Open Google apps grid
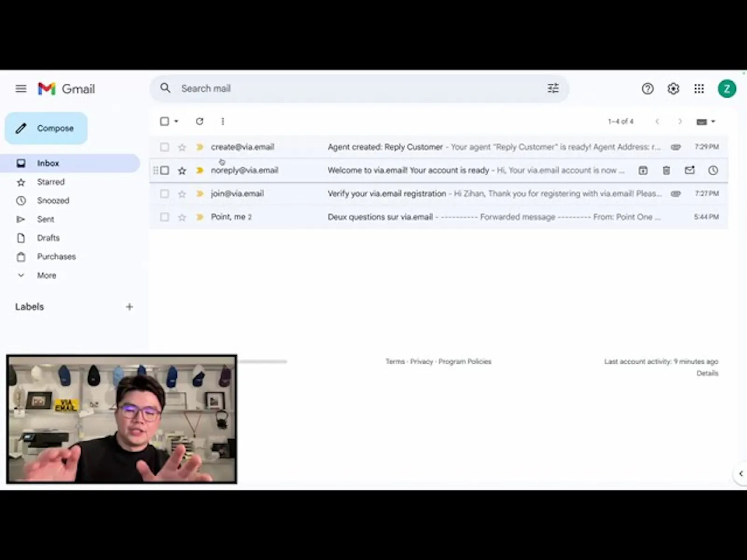Screen dimensions: 747x560 click(x=699, y=89)
